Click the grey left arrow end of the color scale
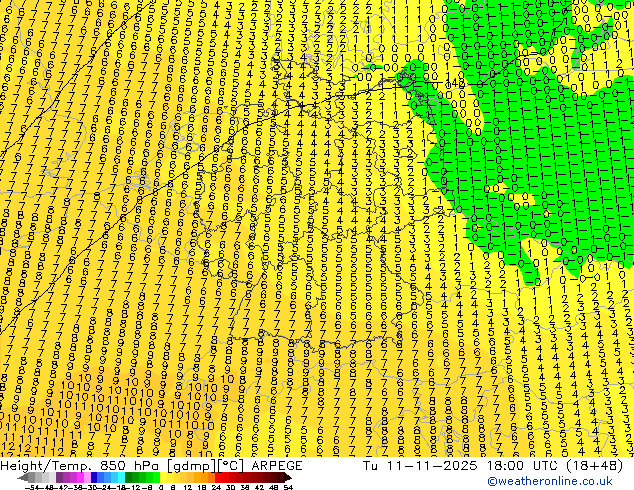This screenshot has width=634, height=490. 23,477
